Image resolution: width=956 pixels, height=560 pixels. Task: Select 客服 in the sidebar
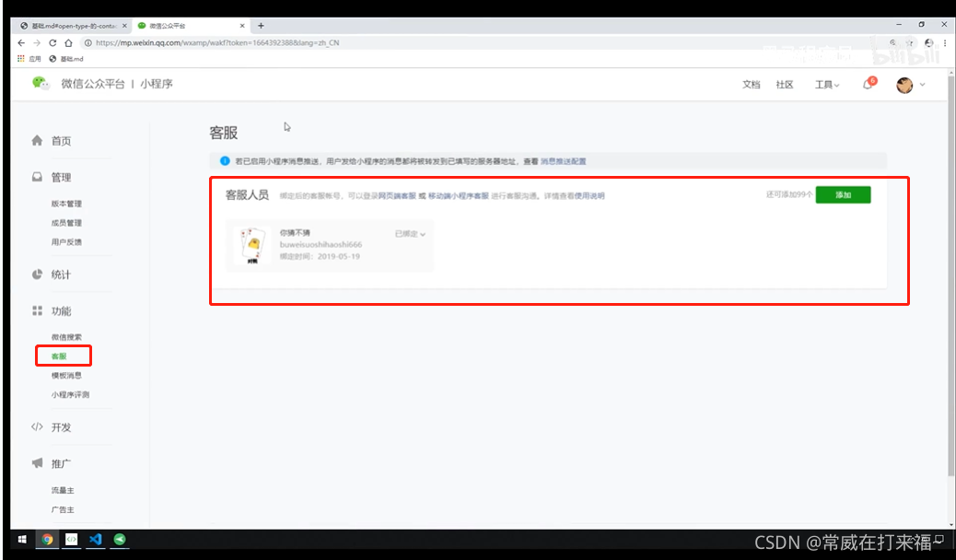point(59,356)
